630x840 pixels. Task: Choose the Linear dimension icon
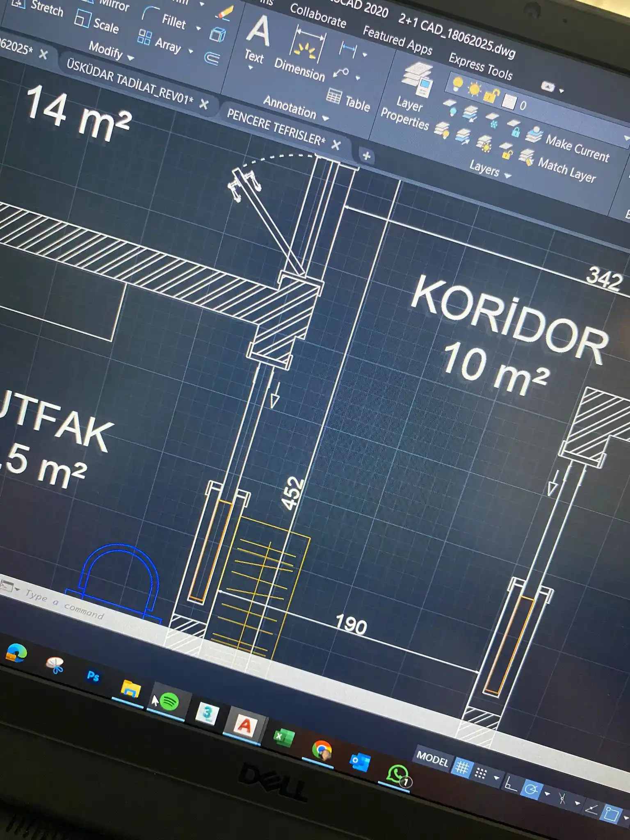348,49
